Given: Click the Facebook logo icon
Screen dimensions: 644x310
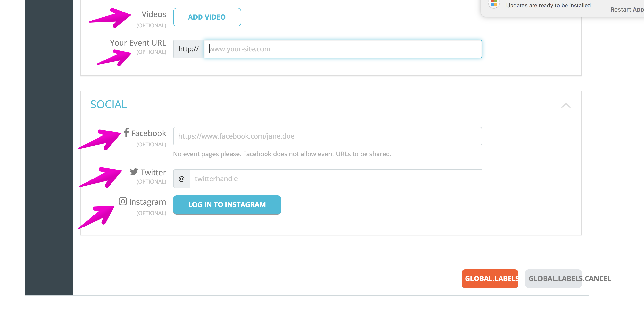Looking at the screenshot, I should (x=126, y=132).
